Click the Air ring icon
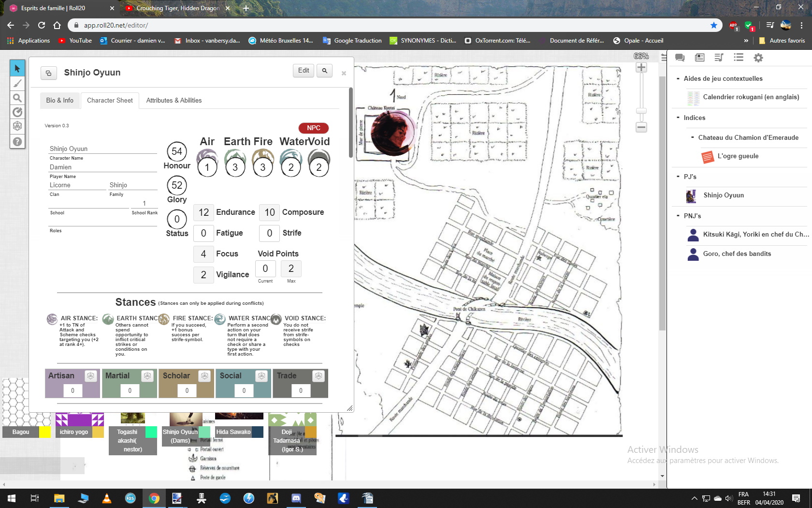The width and height of the screenshot is (812, 508). (x=207, y=157)
